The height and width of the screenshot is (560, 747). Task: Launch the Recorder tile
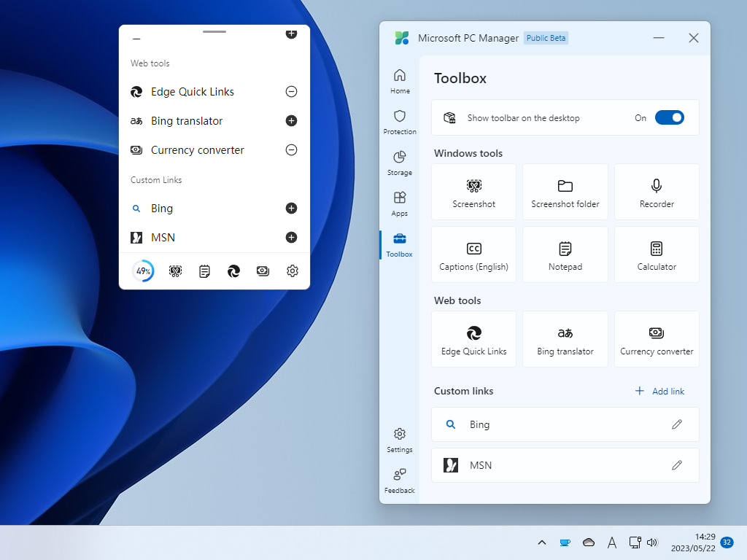click(x=657, y=192)
